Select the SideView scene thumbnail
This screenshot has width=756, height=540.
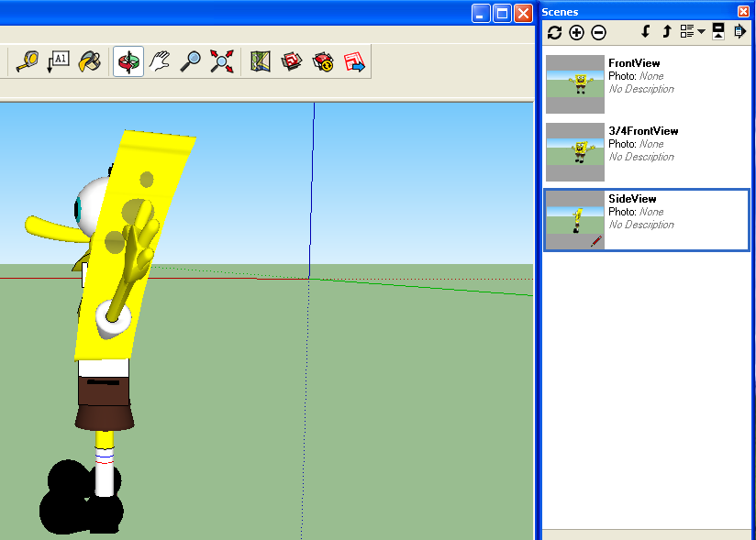click(x=575, y=220)
